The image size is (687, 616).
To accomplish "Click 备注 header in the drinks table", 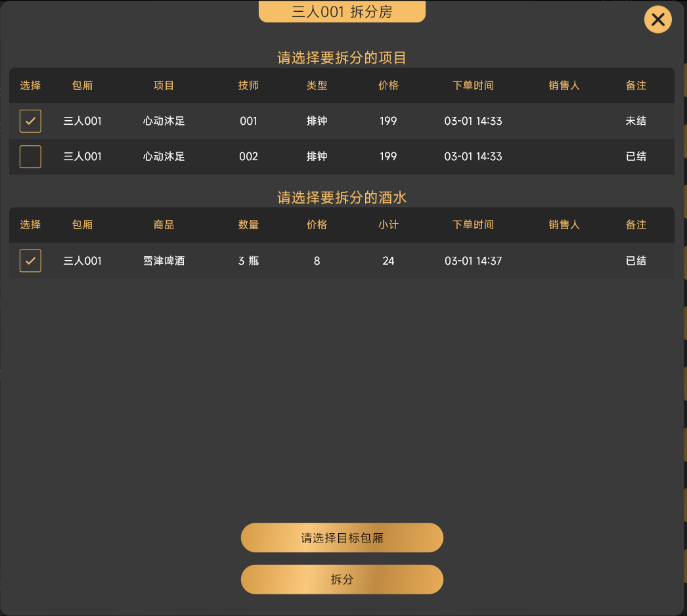I will [636, 225].
